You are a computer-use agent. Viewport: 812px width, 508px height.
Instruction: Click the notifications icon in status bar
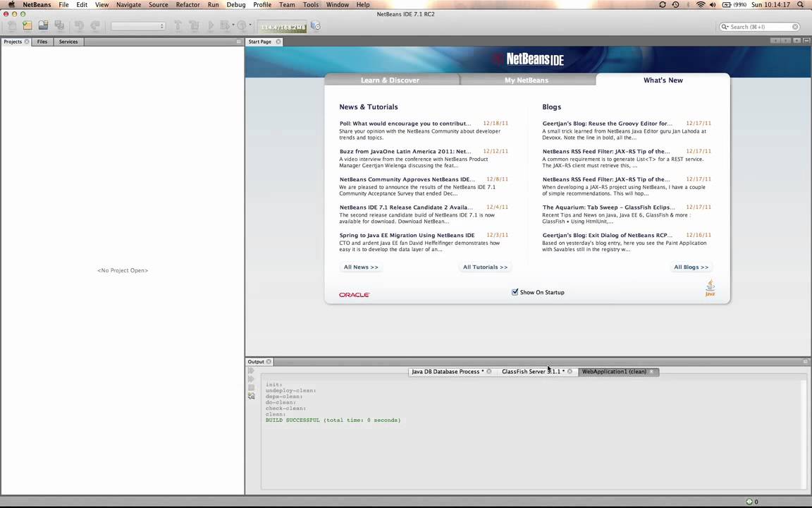749,501
